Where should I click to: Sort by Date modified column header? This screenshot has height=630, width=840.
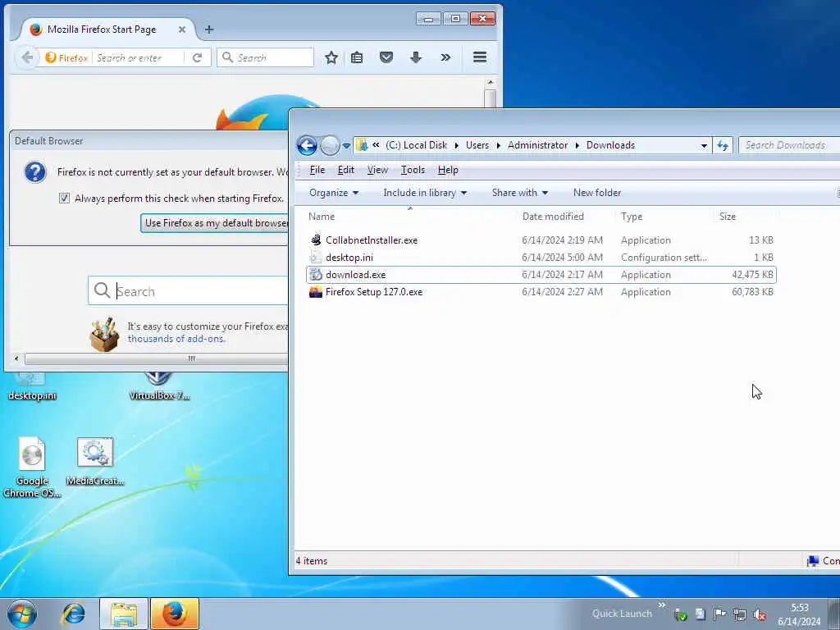point(566,217)
